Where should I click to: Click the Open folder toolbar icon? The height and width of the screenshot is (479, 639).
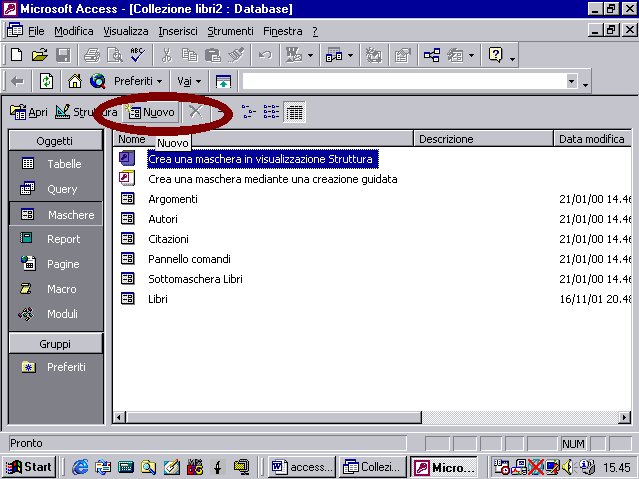40,55
